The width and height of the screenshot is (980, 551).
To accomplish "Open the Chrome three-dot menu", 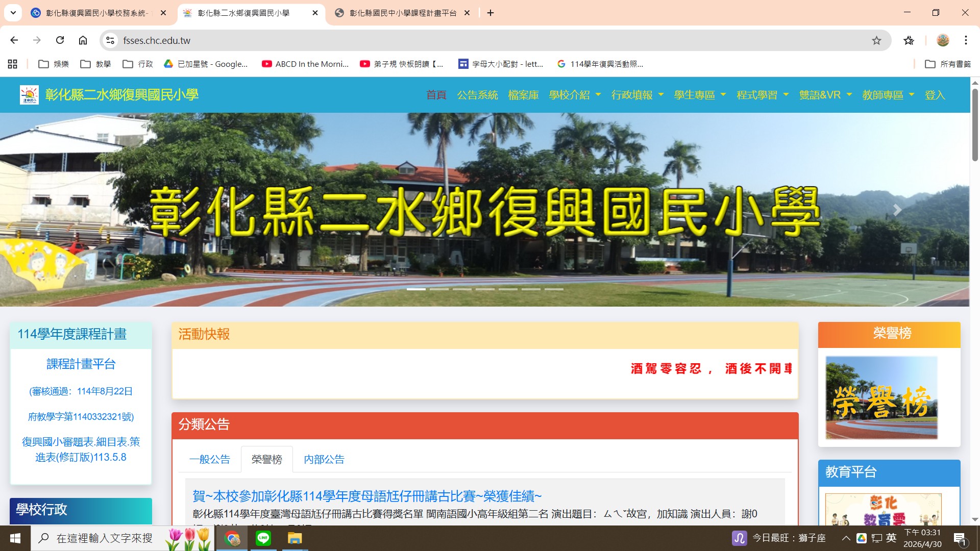I will 966,40.
